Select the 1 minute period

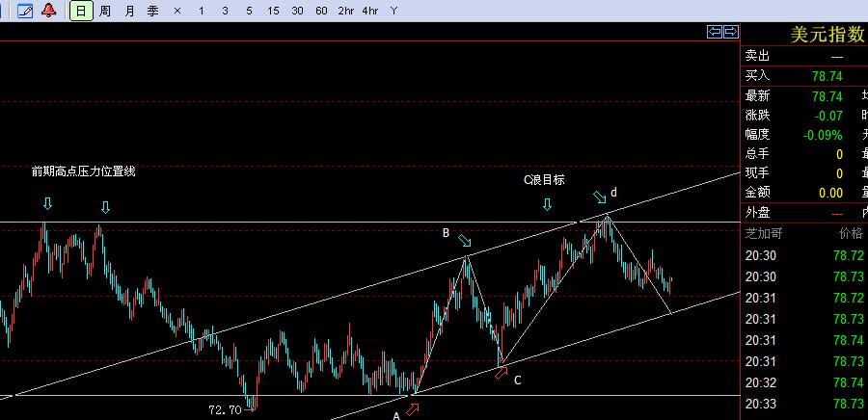pyautogui.click(x=202, y=11)
